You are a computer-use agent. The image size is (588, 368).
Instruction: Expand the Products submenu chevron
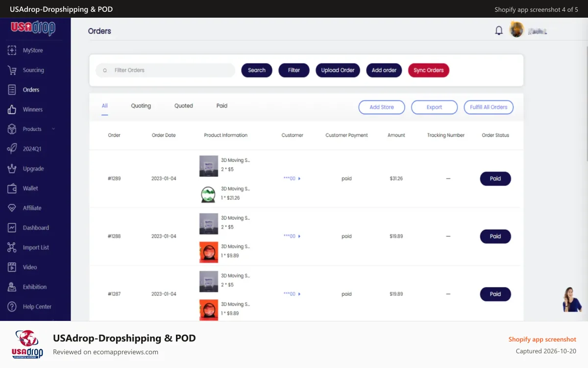[53, 129]
